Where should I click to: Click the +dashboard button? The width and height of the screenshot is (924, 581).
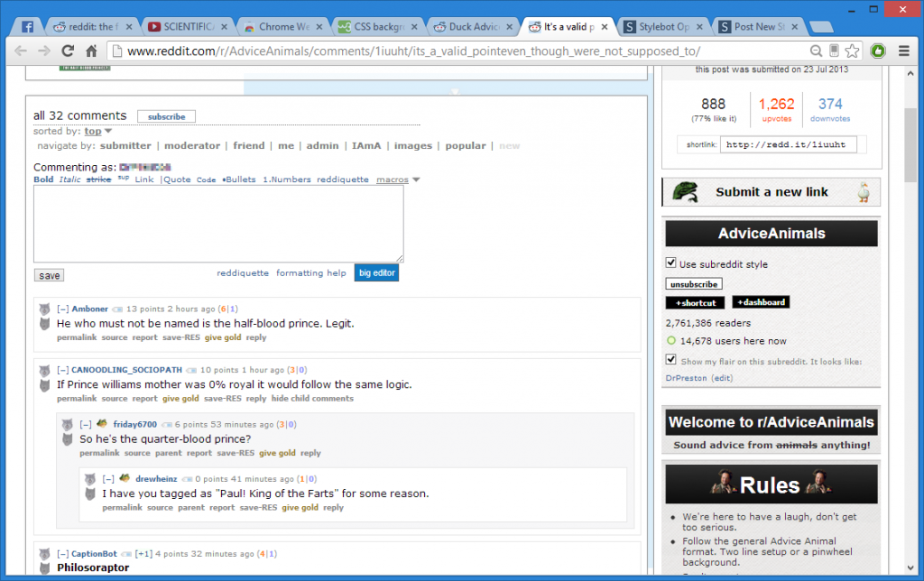[761, 302]
